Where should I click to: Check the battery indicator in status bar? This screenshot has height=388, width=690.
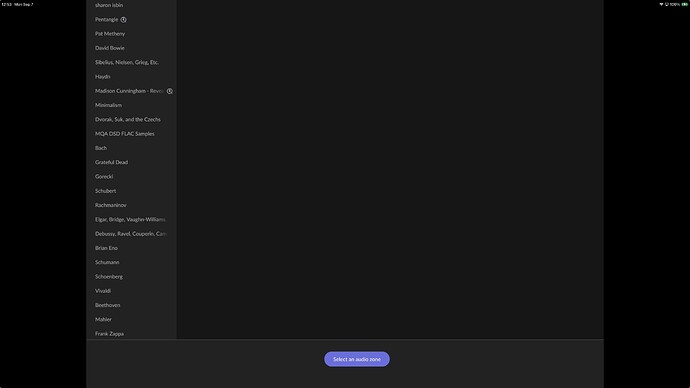tap(685, 4)
